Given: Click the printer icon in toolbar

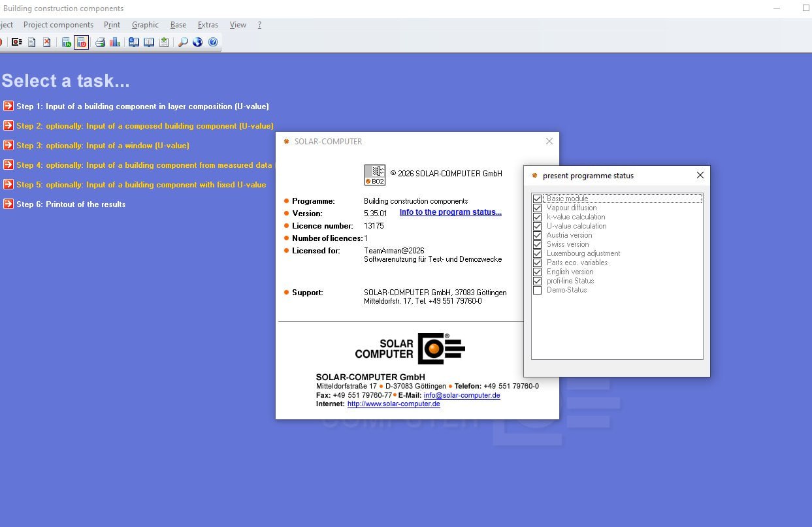Looking at the screenshot, I should click(x=100, y=42).
